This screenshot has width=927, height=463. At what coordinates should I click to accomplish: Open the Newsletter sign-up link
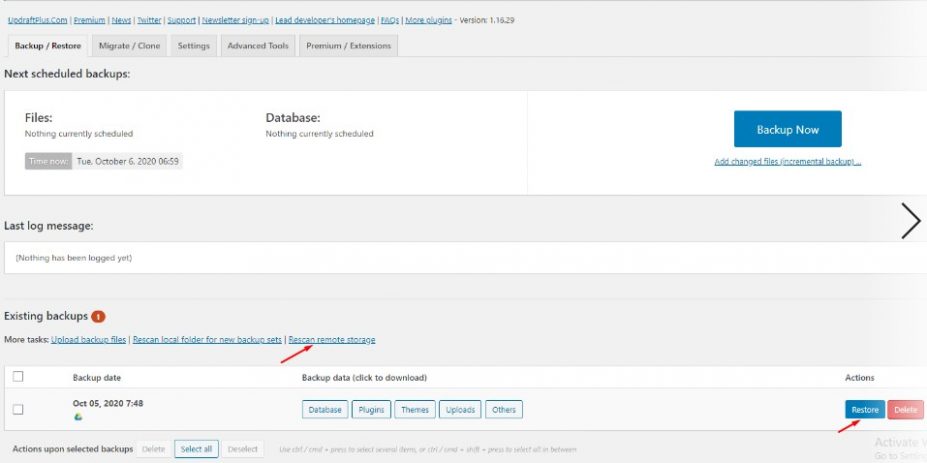pos(235,20)
